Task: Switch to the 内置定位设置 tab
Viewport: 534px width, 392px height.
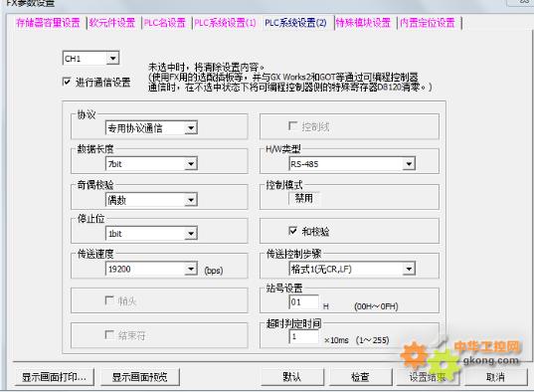Action: tap(428, 23)
